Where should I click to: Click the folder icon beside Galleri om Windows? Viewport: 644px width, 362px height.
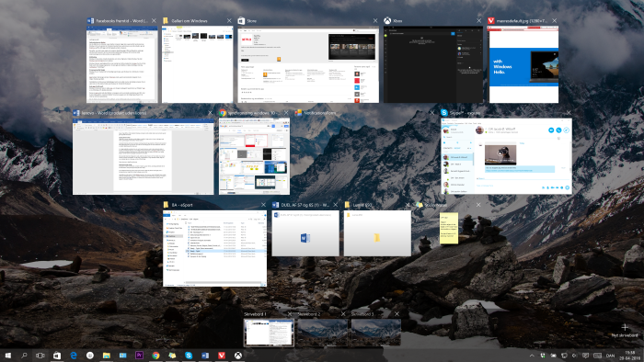166,20
